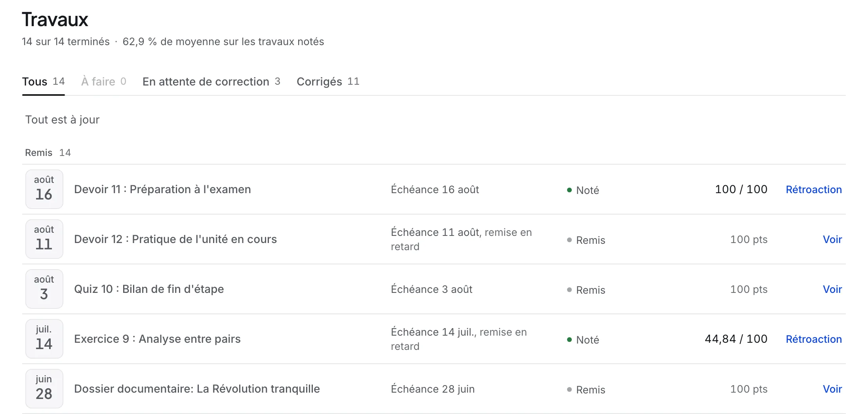This screenshot has width=868, height=414.
Task: Open Devoir 11 : Préparation à l'examen
Action: click(162, 190)
